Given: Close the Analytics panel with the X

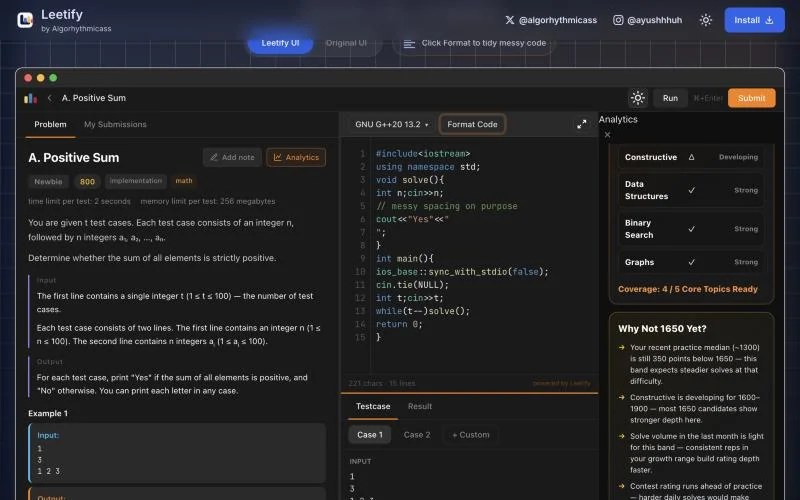Looking at the screenshot, I should tap(607, 135).
